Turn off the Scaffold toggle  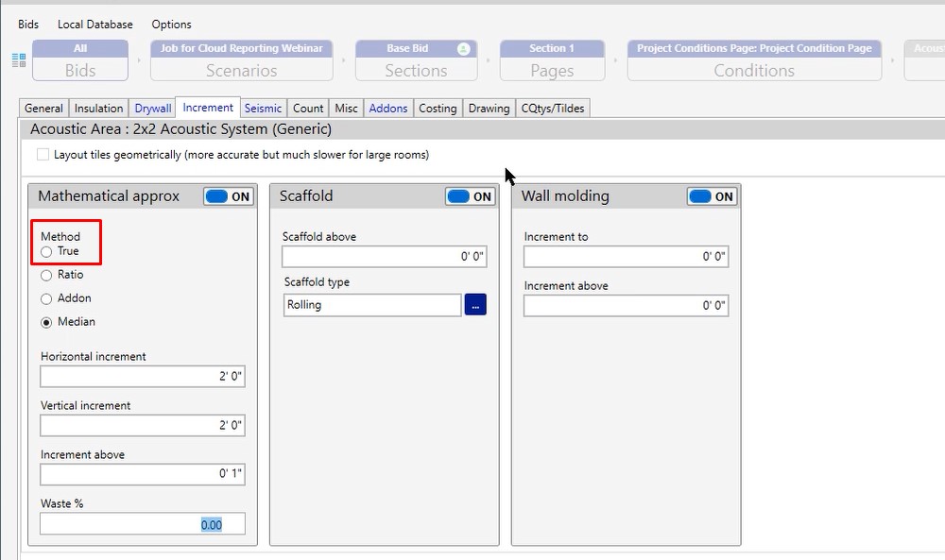[471, 196]
